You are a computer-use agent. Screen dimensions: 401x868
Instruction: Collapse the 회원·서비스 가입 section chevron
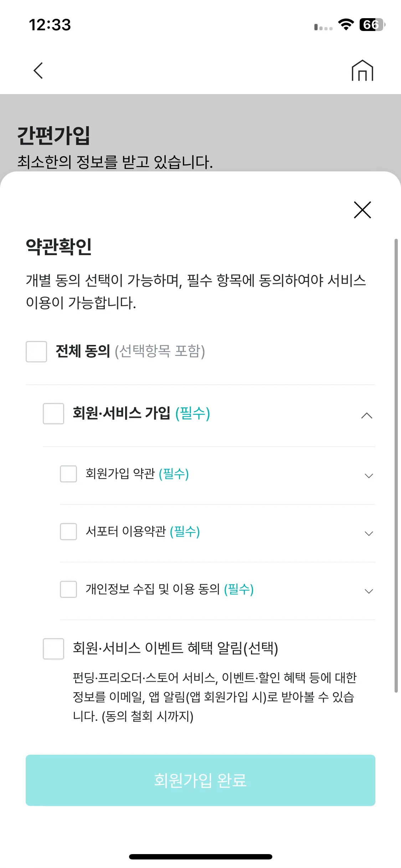[x=367, y=415]
